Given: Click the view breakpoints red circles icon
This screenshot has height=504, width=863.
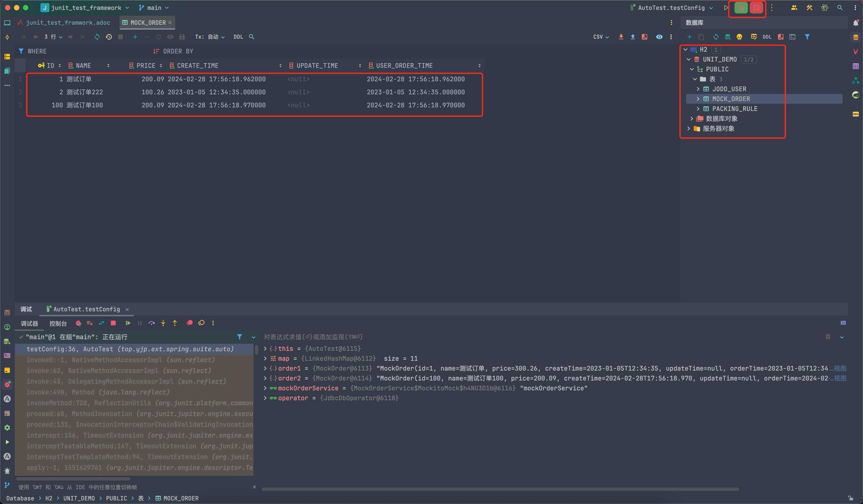Looking at the screenshot, I should (x=190, y=323).
